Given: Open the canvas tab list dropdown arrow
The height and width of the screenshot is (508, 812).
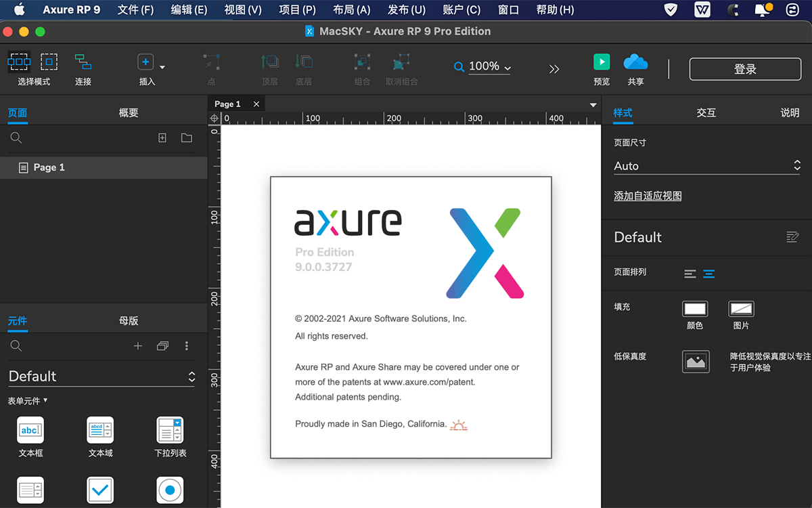Looking at the screenshot, I should [x=593, y=105].
